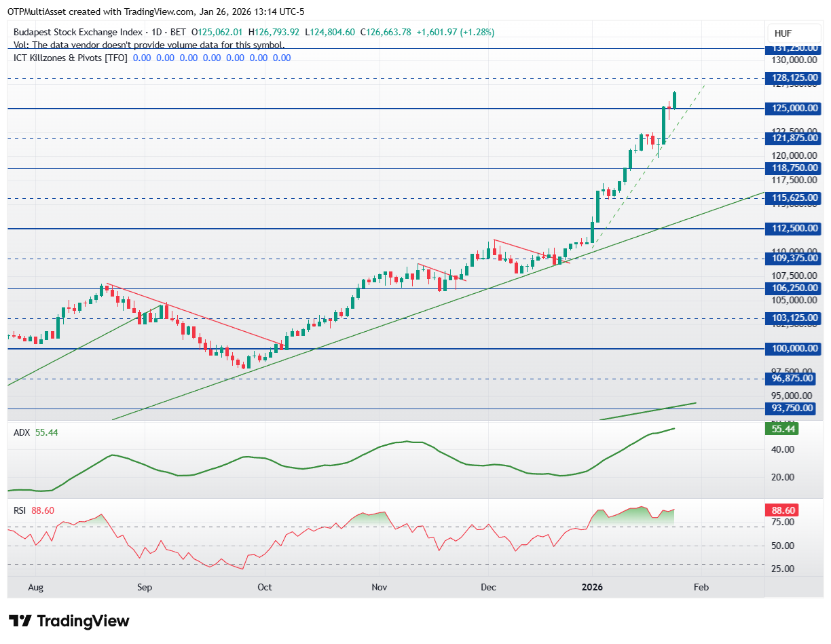This screenshot has height=644, width=831.
Task: Click the Vol data notice text
Action: [149, 45]
